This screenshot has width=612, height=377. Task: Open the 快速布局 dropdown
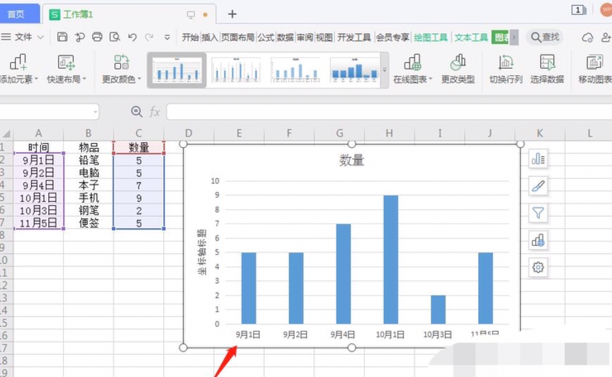pos(66,69)
